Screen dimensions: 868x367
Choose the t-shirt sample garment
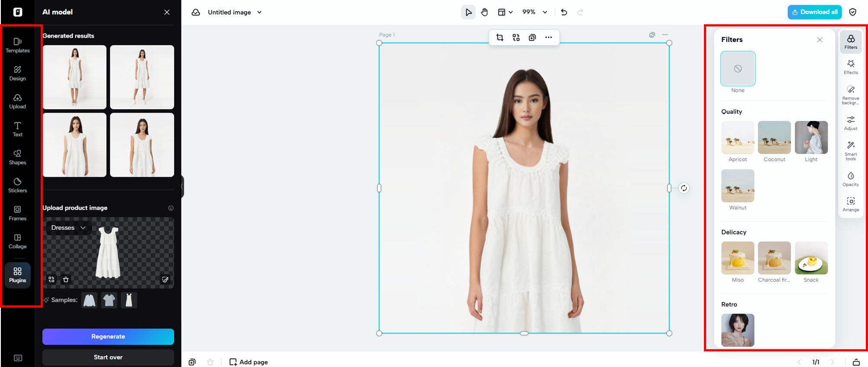(x=109, y=300)
